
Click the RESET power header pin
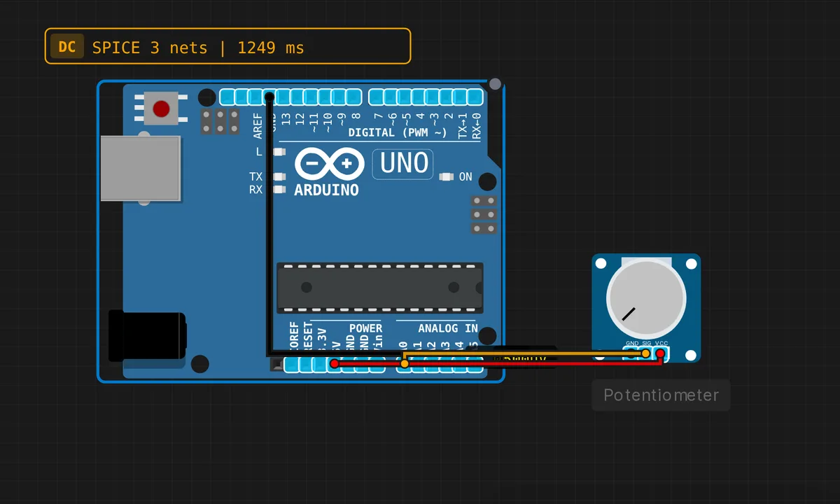point(306,364)
